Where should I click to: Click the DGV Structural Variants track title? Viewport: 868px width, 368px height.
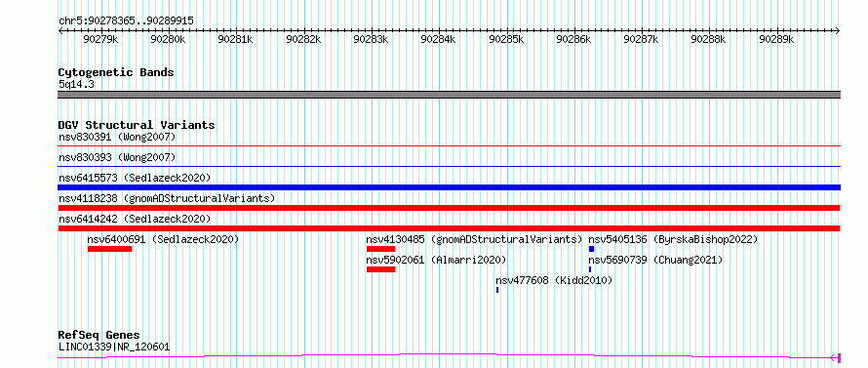pos(137,125)
